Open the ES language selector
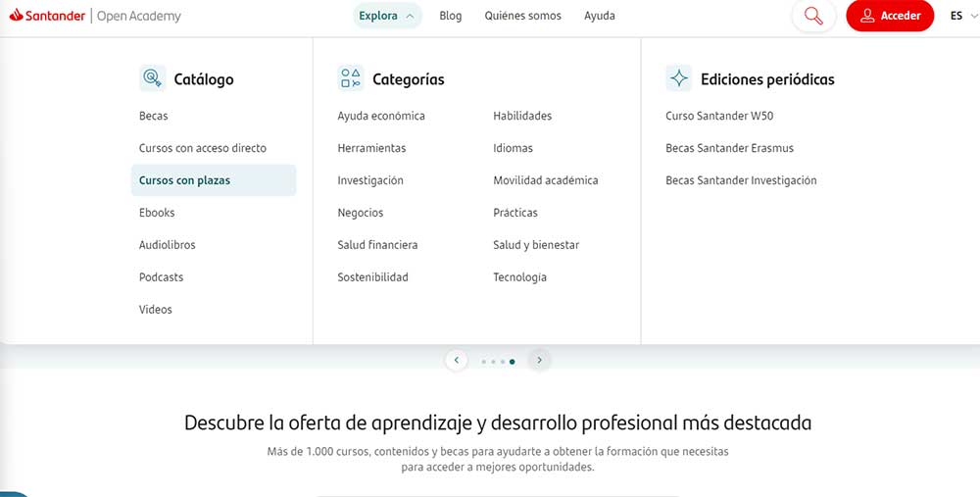Screen dimensions: 980x497 [957, 16]
